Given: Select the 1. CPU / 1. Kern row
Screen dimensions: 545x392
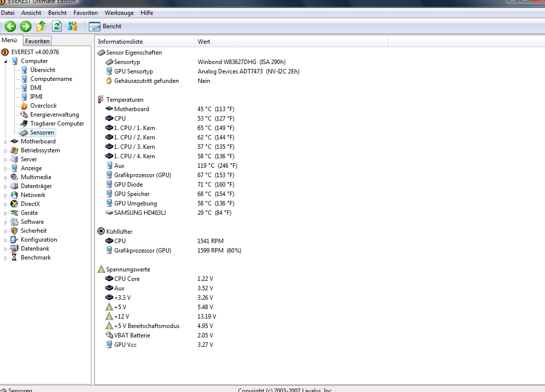Looking at the screenshot, I should [x=170, y=128].
